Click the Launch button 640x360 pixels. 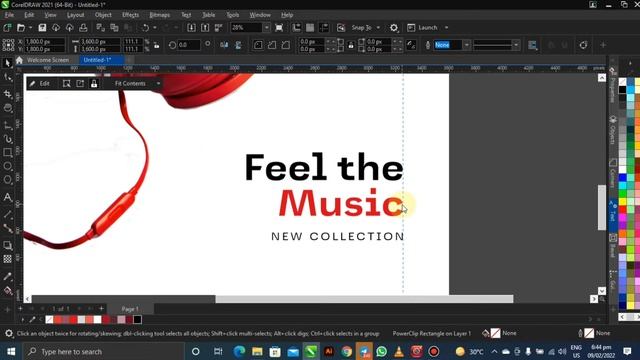coord(422,28)
